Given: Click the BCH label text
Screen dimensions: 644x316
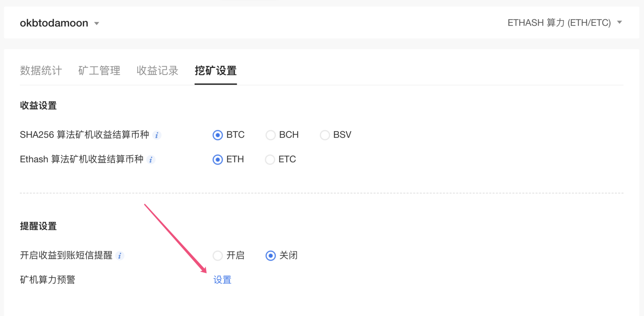Looking at the screenshot, I should [289, 135].
